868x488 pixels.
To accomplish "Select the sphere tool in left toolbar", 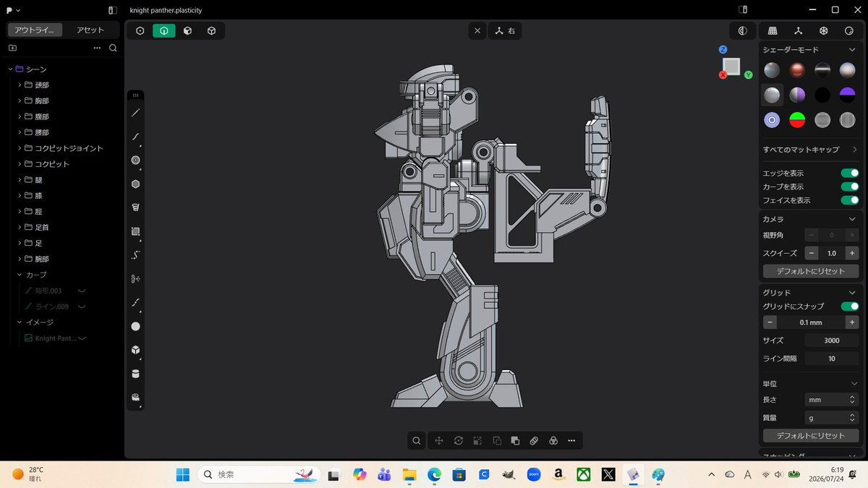I will pyautogui.click(x=135, y=326).
